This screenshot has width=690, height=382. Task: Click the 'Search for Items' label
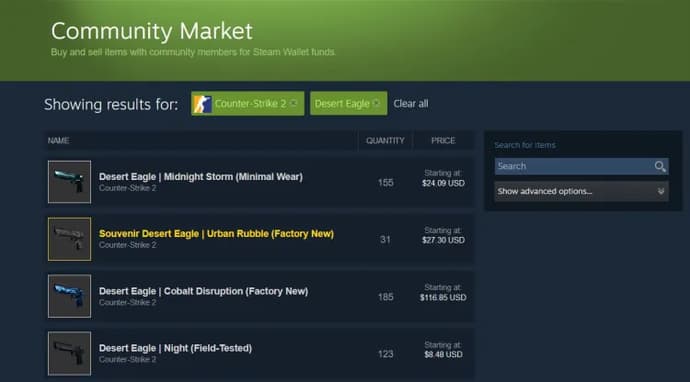pyautogui.click(x=525, y=145)
